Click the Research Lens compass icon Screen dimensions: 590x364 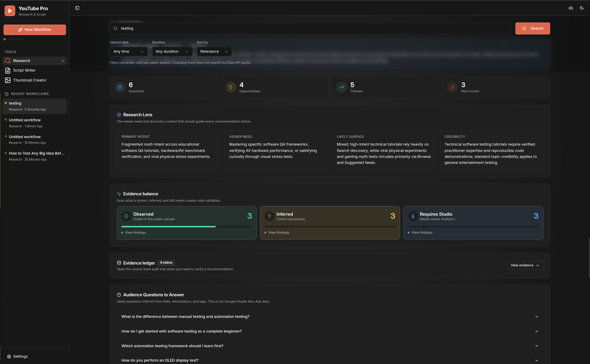[x=119, y=115]
